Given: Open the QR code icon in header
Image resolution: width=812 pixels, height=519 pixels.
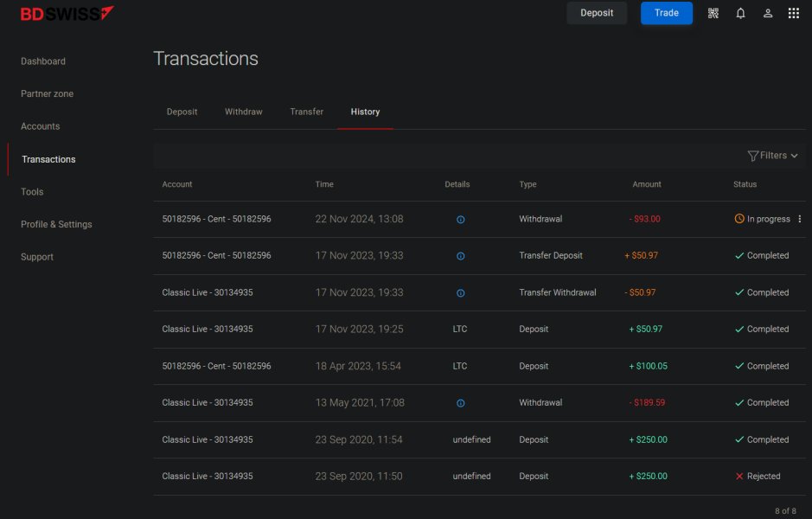Looking at the screenshot, I should [713, 14].
